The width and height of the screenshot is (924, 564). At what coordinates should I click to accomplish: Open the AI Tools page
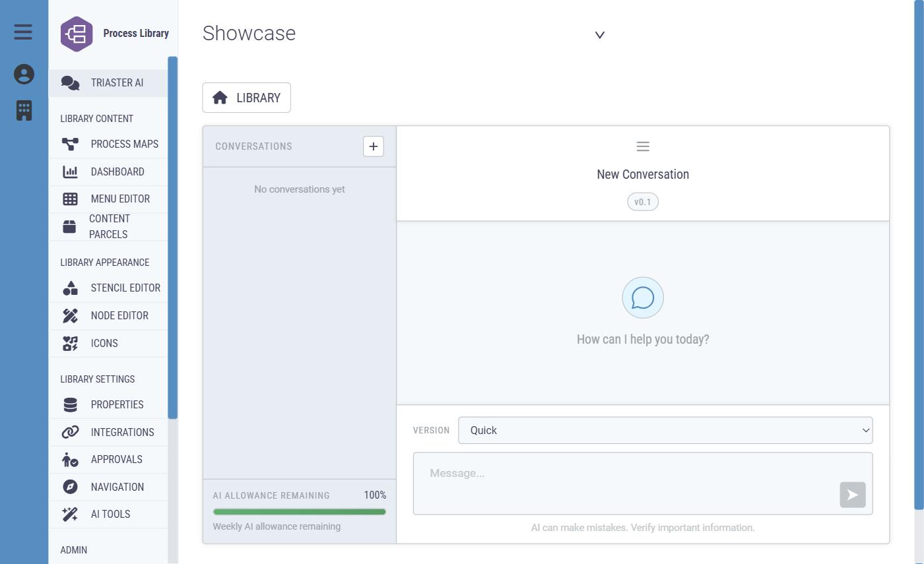point(108,515)
